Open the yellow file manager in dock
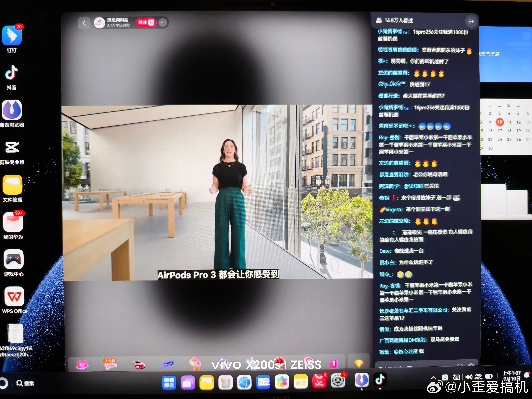The height and width of the screenshot is (399, 532). pos(207,383)
